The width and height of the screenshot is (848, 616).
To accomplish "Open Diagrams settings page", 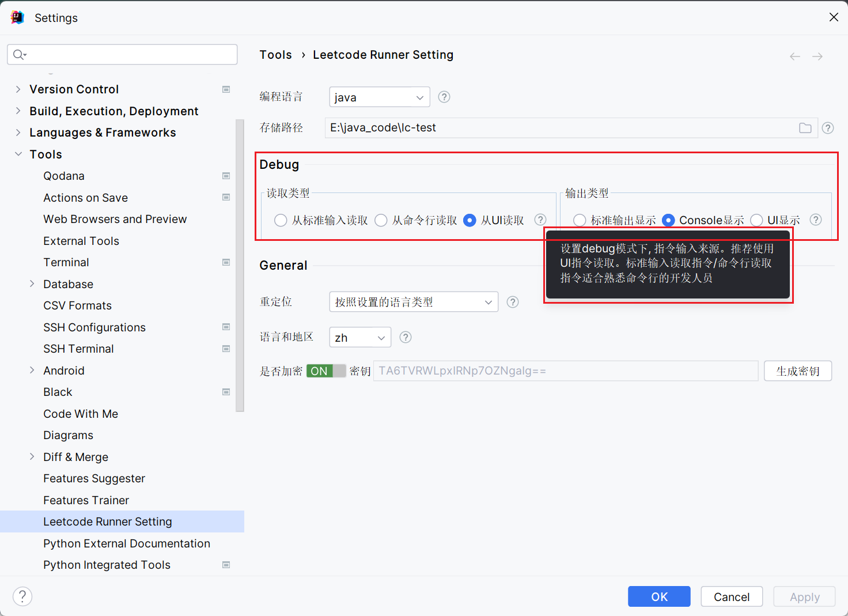I will click(x=68, y=435).
